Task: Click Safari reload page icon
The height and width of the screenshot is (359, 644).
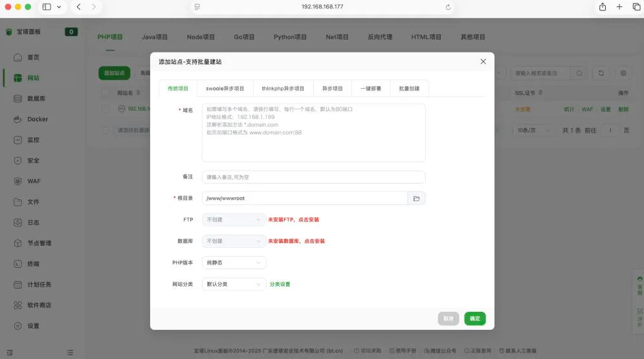Action: [x=448, y=7]
